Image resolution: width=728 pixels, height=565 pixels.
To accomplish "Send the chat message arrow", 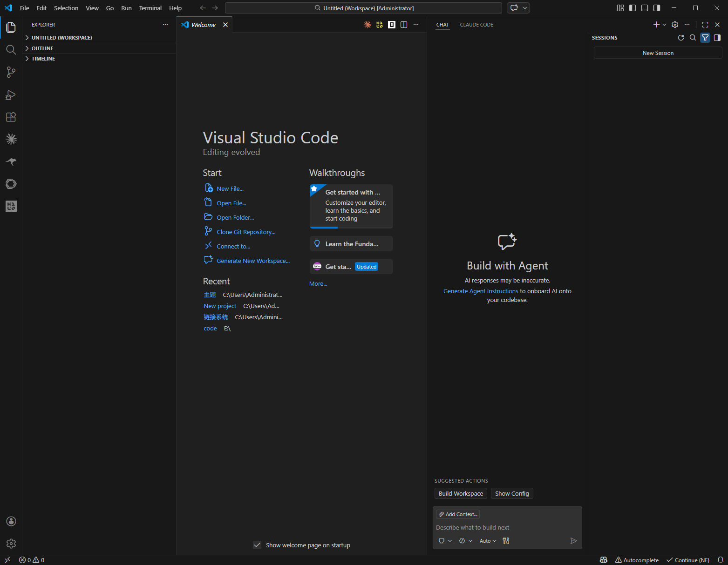I will coord(574,541).
